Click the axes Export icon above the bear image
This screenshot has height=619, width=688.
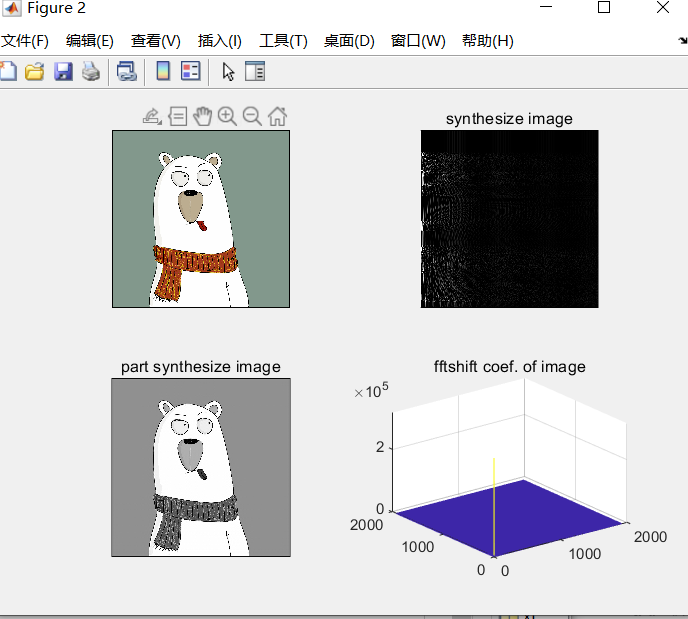click(152, 117)
